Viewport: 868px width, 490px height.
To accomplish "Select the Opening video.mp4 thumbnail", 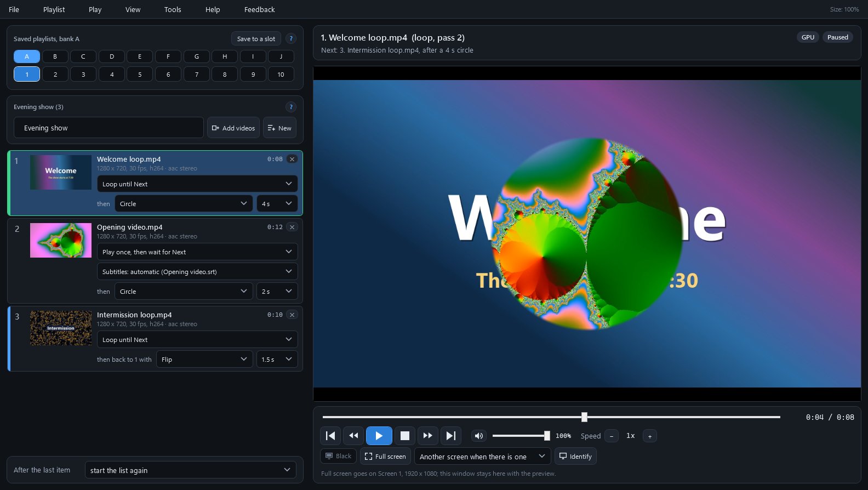I will coord(61,240).
